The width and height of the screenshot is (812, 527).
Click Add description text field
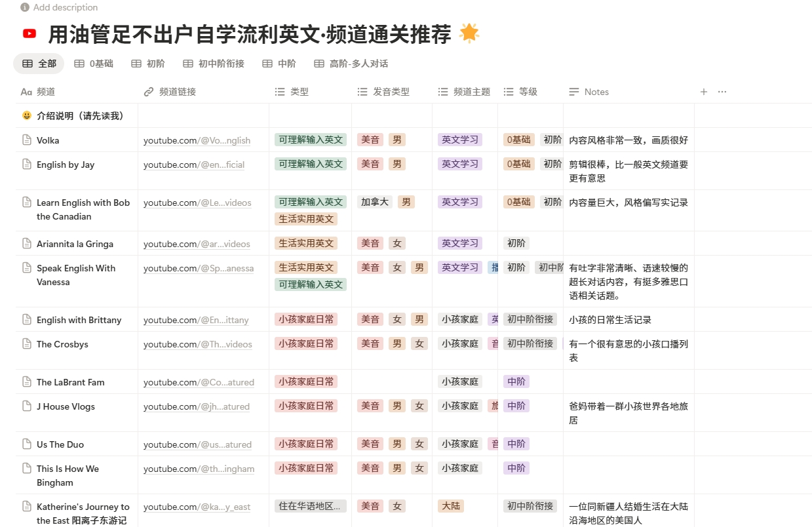point(66,7)
